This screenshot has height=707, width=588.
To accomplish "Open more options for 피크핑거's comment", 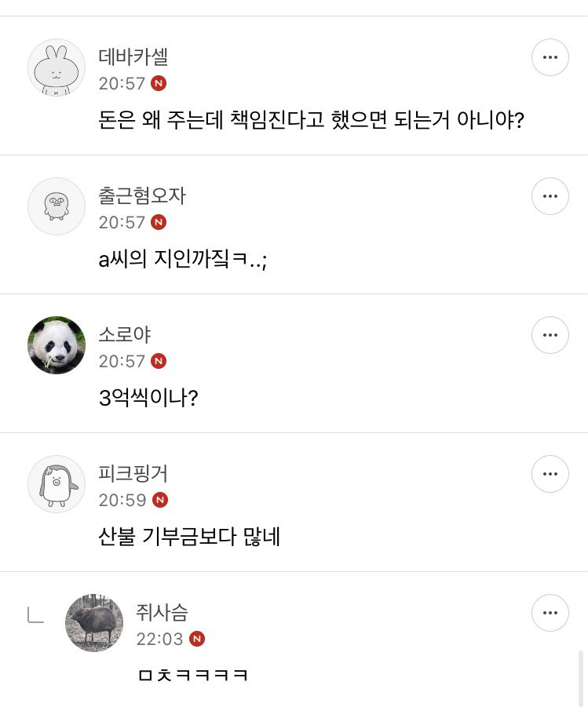I will pos(550,474).
